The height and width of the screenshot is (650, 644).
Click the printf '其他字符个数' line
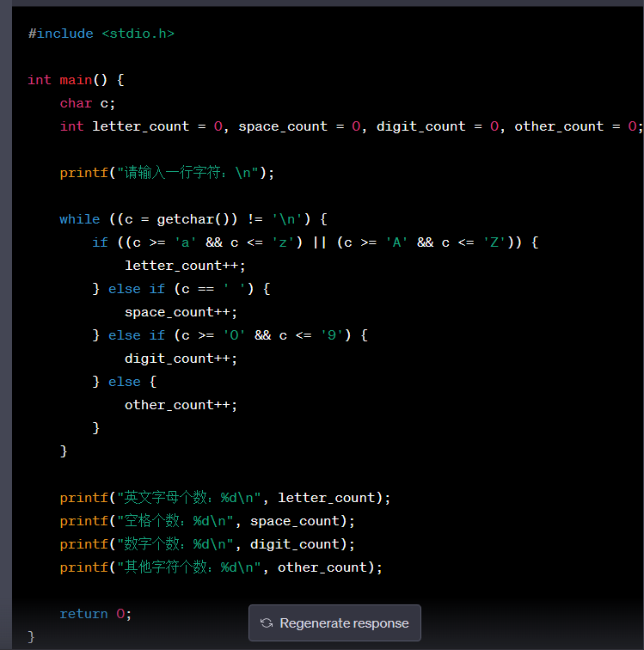tap(221, 567)
